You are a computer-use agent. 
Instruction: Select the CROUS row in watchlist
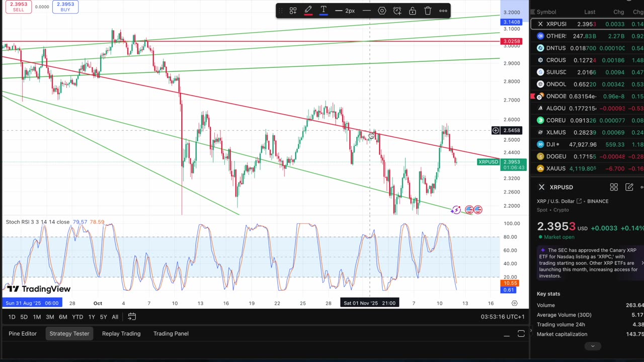[587, 60]
